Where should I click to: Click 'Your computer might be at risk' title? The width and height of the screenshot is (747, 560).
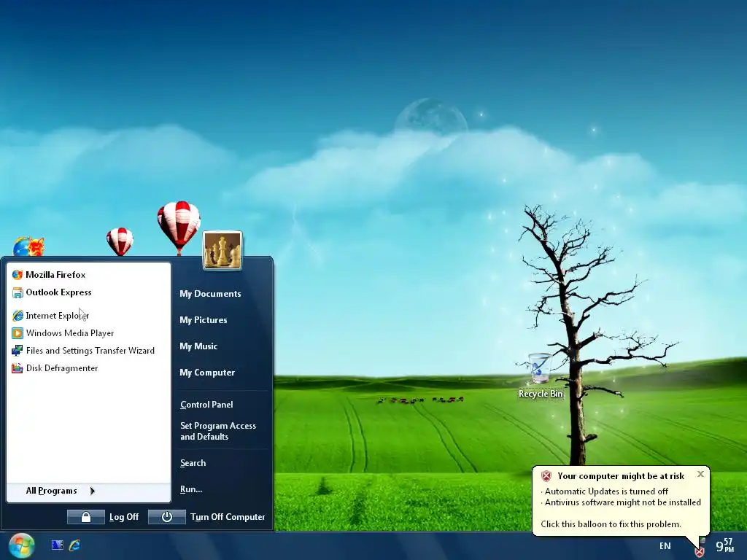tap(621, 476)
